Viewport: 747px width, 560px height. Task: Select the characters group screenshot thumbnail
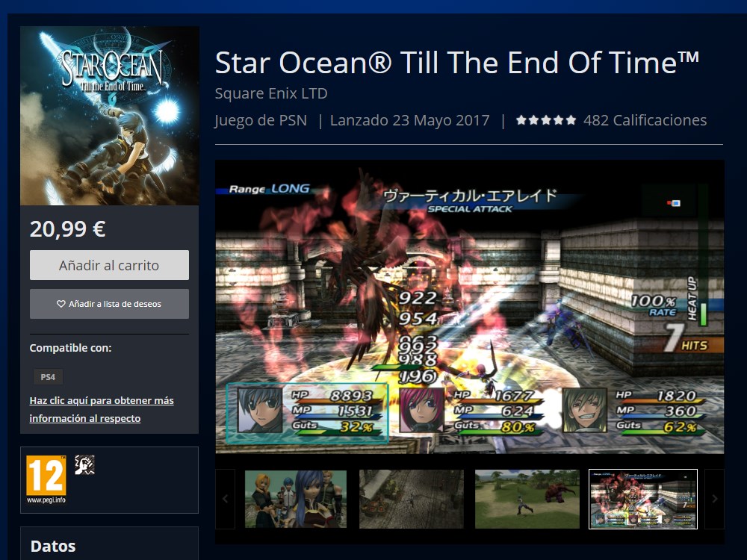296,499
